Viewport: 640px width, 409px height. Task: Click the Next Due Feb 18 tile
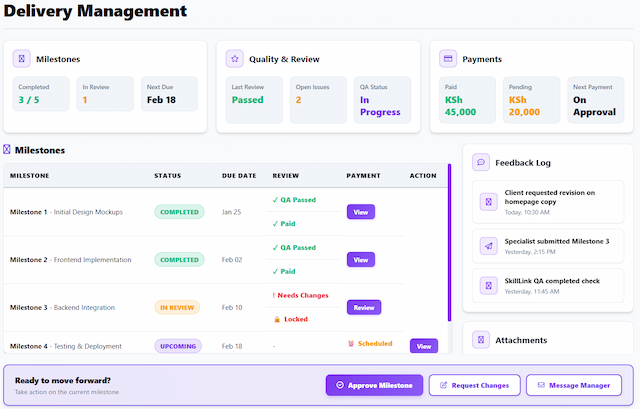[169, 94]
